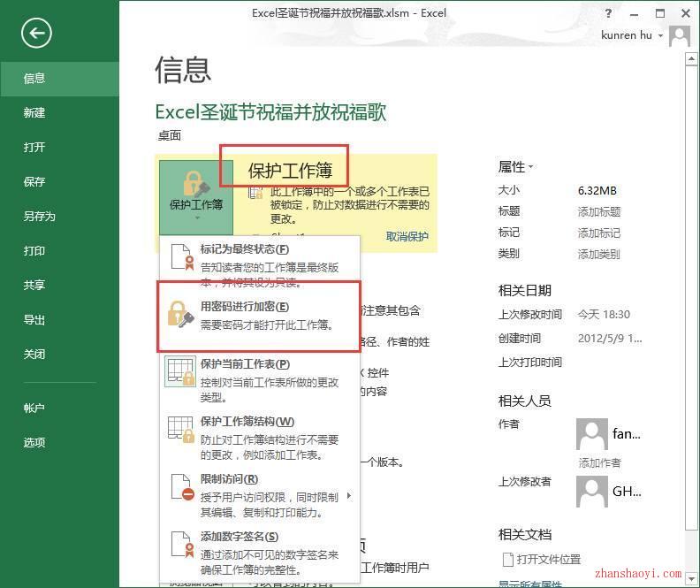Viewport: 700px width, 588px height.
Task: Click the 添加标题 title field
Action: click(599, 211)
